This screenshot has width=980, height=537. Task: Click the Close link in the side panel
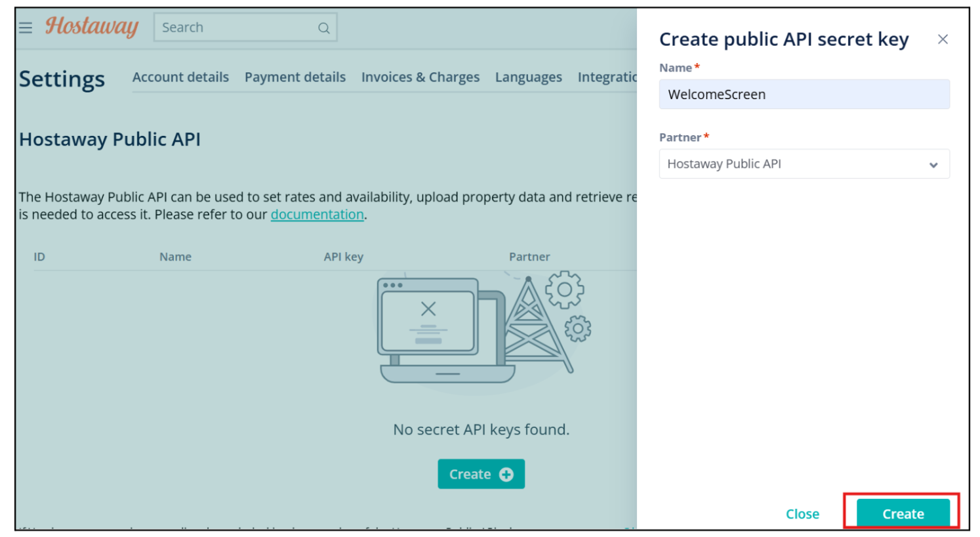[802, 514]
